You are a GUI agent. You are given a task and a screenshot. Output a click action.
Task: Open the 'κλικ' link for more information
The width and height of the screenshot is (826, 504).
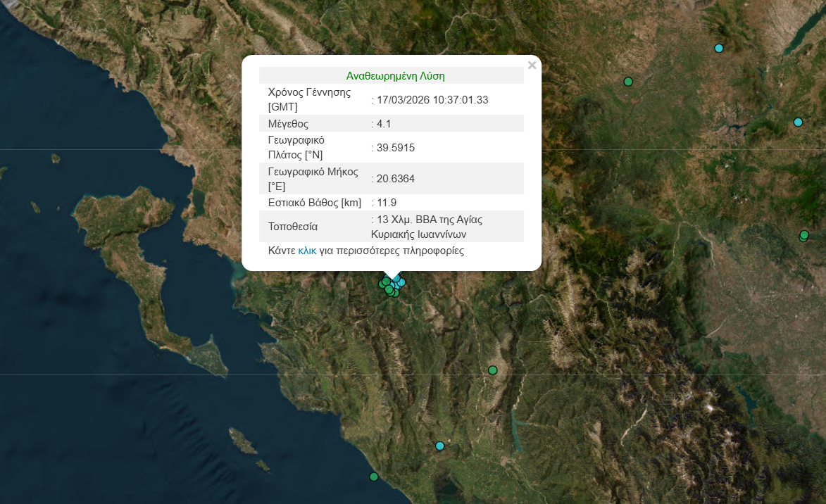(307, 251)
